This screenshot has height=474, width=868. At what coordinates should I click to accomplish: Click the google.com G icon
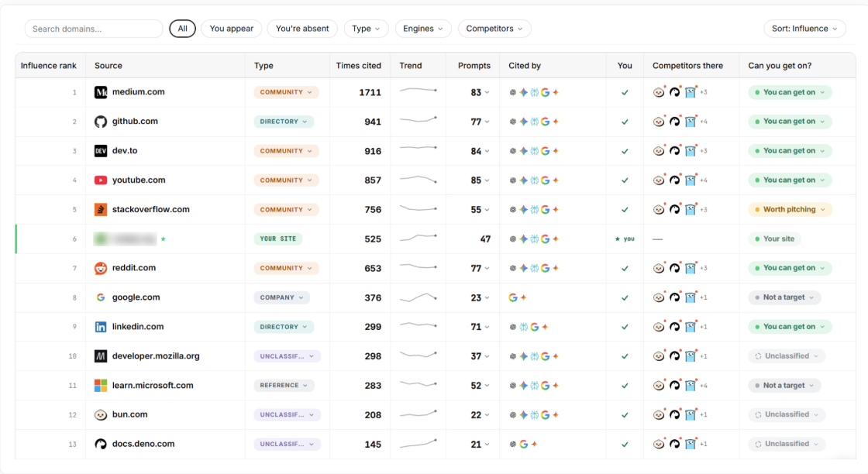[100, 297]
